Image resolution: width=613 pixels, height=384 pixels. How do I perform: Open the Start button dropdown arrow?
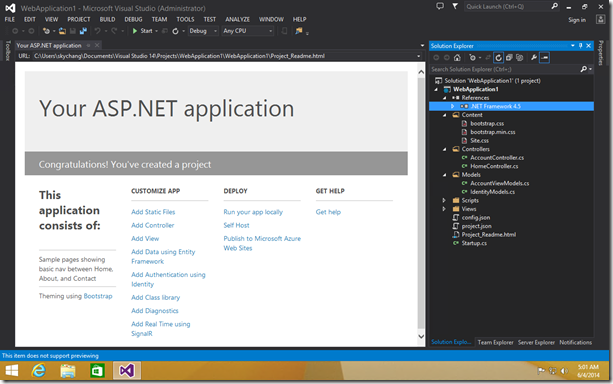click(x=156, y=31)
